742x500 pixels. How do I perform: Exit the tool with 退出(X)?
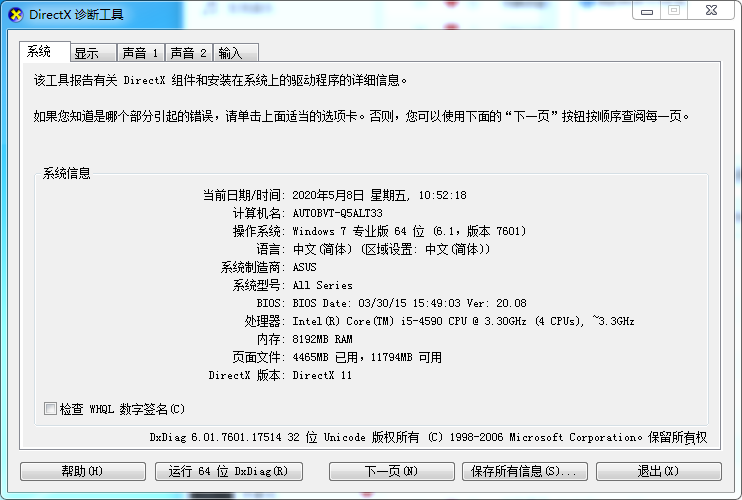coord(659,471)
